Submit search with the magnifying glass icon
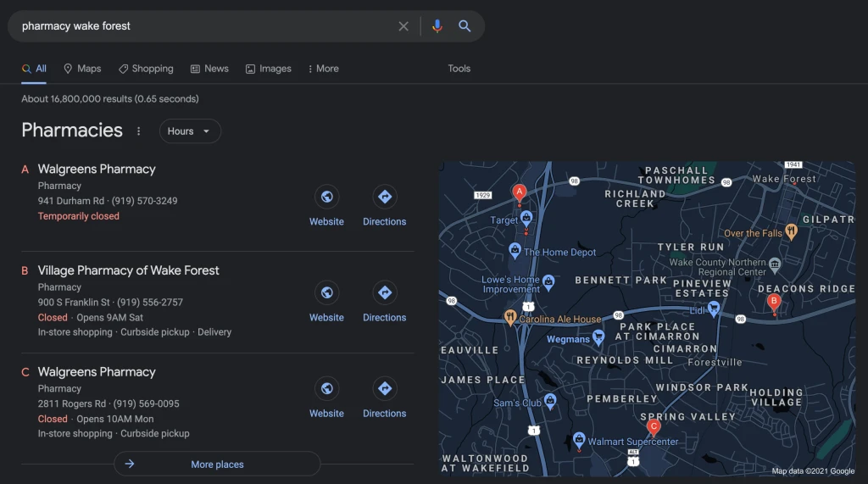Screen dimensions: 868x484 pyautogui.click(x=465, y=26)
